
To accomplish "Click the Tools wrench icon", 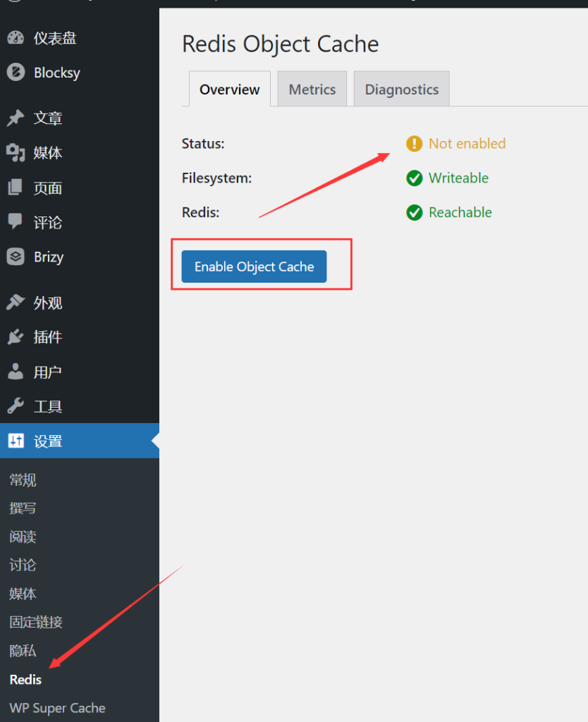I will pyautogui.click(x=16, y=406).
